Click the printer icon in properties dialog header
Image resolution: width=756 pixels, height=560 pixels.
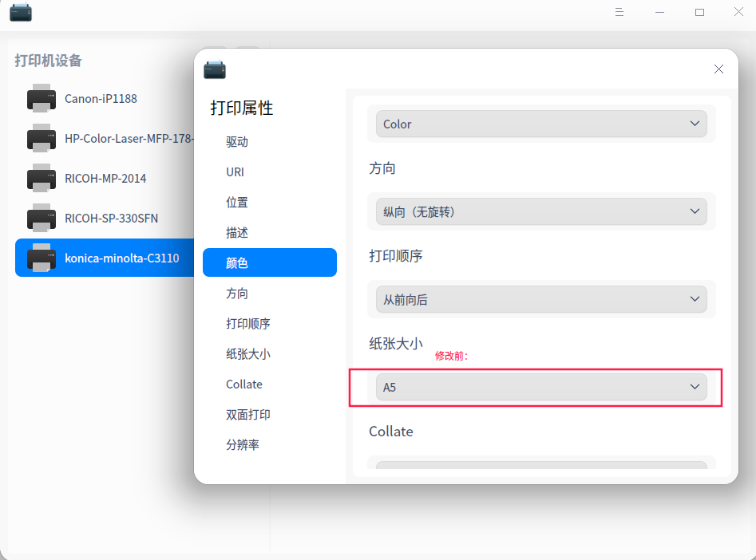pos(215,69)
